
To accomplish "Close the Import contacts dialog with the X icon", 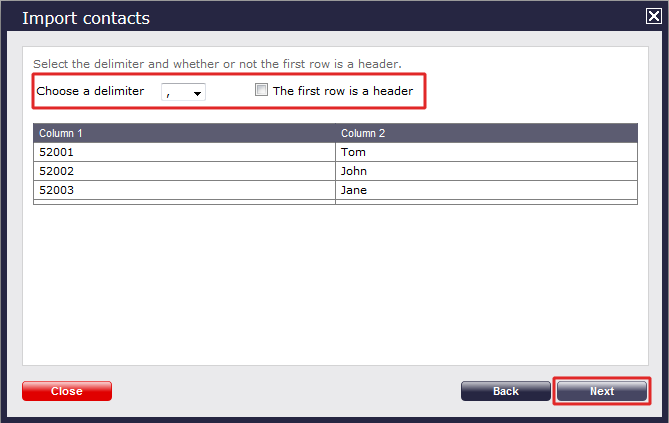I will 653,16.
